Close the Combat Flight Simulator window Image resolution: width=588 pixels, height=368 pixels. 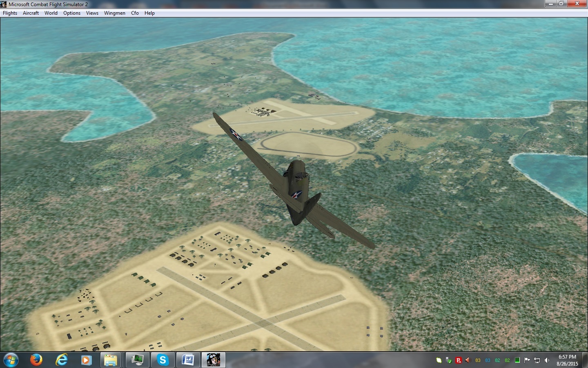[577, 4]
